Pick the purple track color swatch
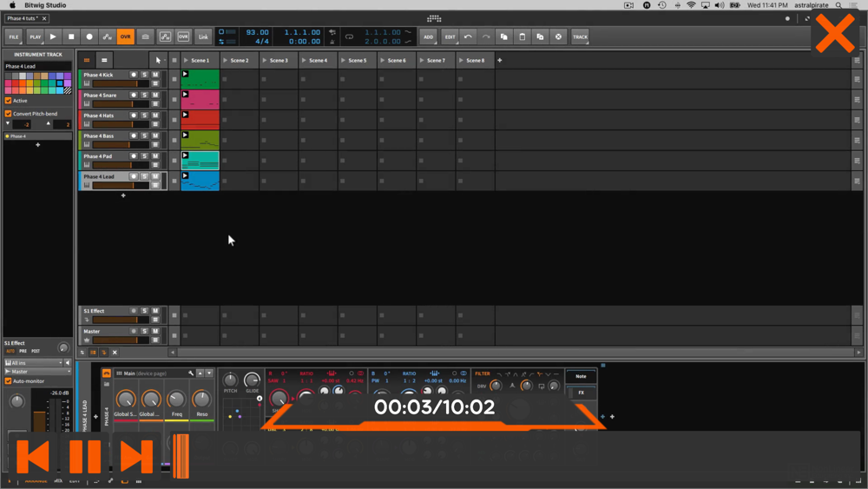The image size is (868, 489). pyautogui.click(x=68, y=76)
